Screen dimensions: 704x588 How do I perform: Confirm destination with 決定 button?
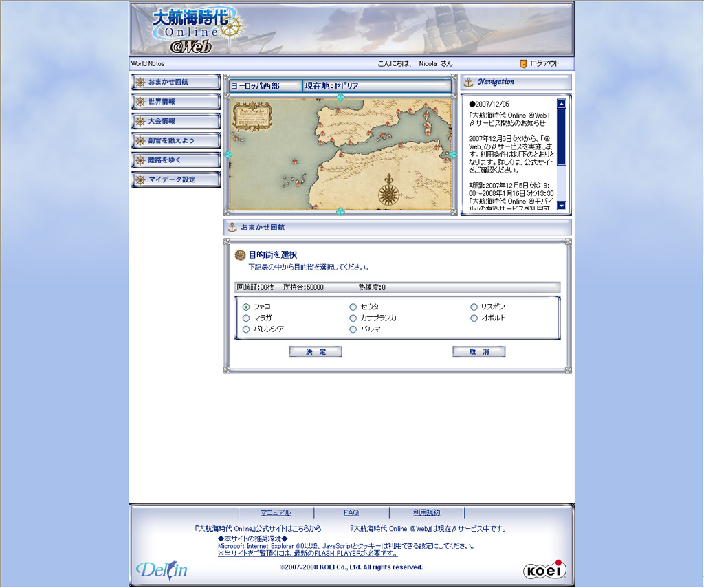tap(316, 351)
